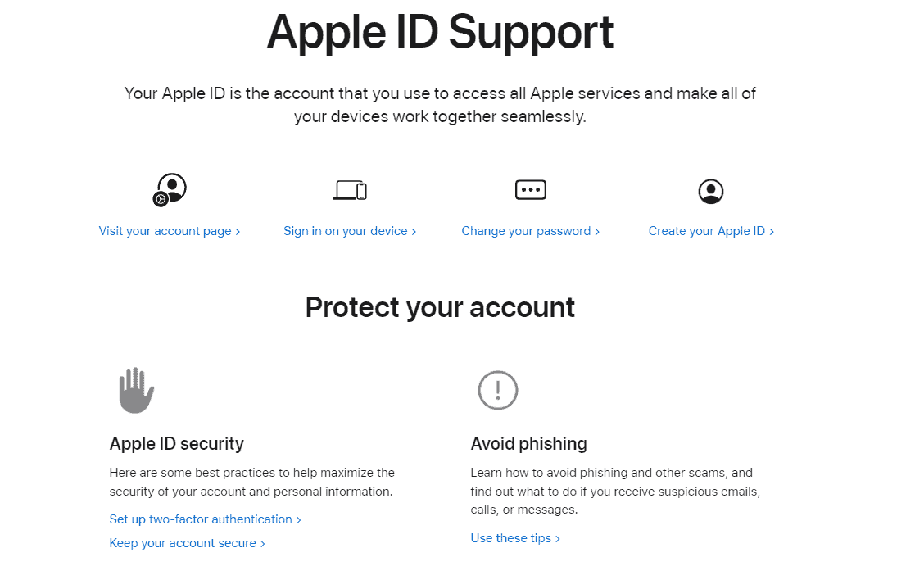The height and width of the screenshot is (580, 924).
Task: Click the Apple ID security heading
Action: (x=176, y=444)
